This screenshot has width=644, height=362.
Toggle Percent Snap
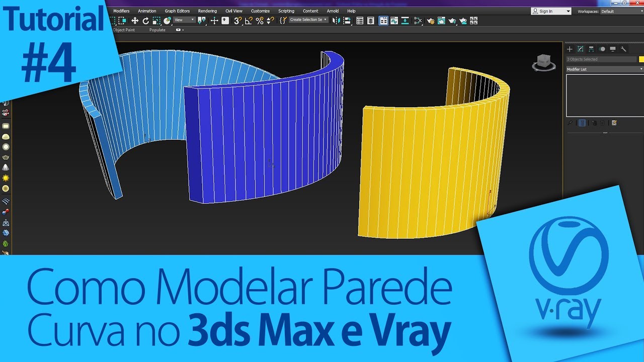pyautogui.click(x=260, y=21)
